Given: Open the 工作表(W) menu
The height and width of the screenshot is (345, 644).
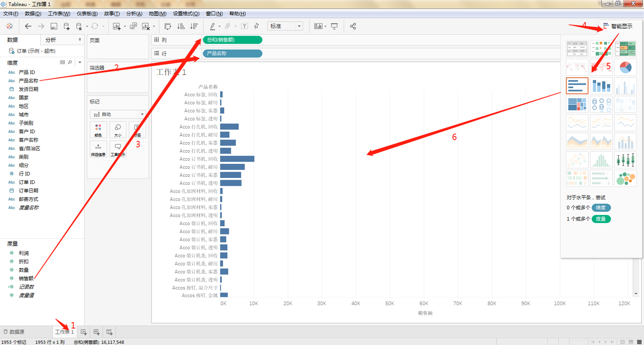Looking at the screenshot, I should coord(59,13).
